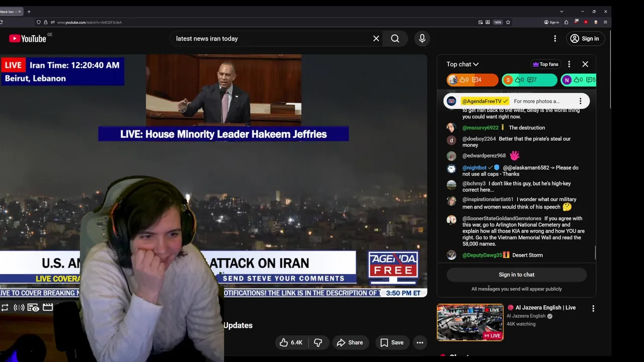Expand the list-all-tabs chevron in title bar
This screenshot has height=362, width=644.
[x=561, y=12]
